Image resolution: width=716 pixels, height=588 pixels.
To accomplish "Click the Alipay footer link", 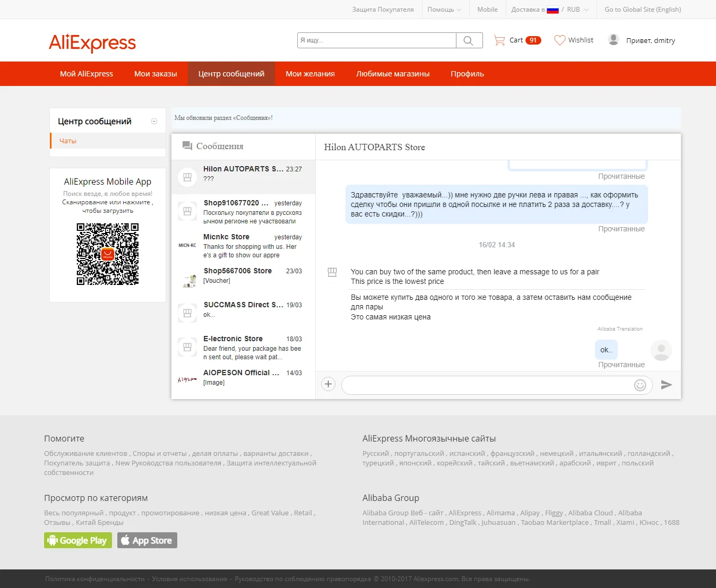I will [530, 513].
